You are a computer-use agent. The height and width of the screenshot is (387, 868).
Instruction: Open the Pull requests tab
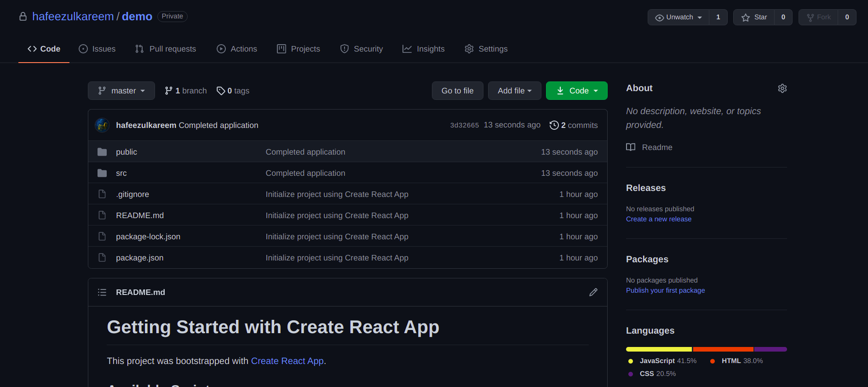click(x=166, y=49)
